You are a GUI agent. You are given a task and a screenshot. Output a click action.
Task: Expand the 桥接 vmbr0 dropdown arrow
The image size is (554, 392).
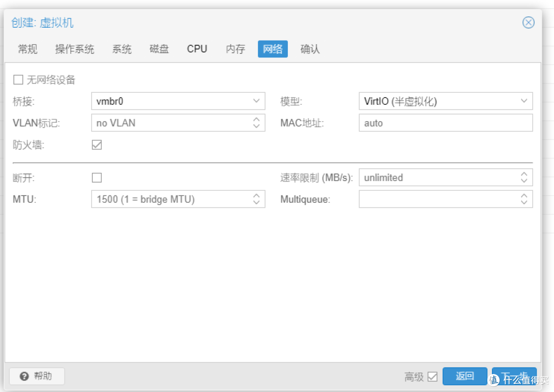(256, 101)
